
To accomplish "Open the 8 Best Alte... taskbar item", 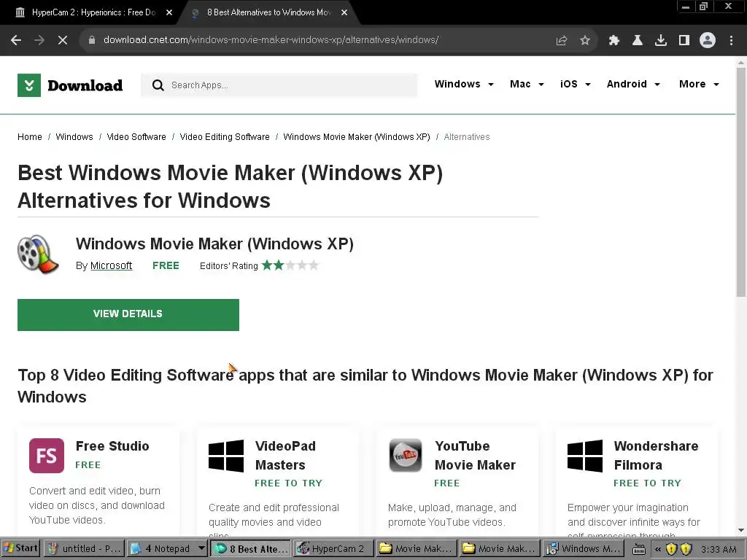I will point(251,548).
